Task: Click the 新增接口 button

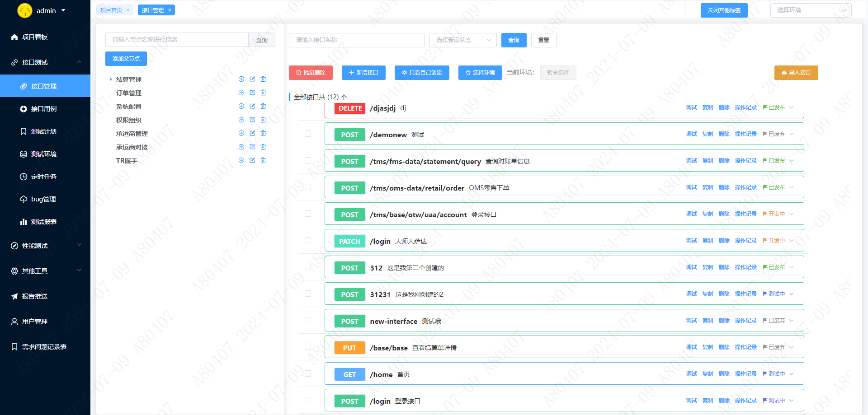Action: (363, 73)
